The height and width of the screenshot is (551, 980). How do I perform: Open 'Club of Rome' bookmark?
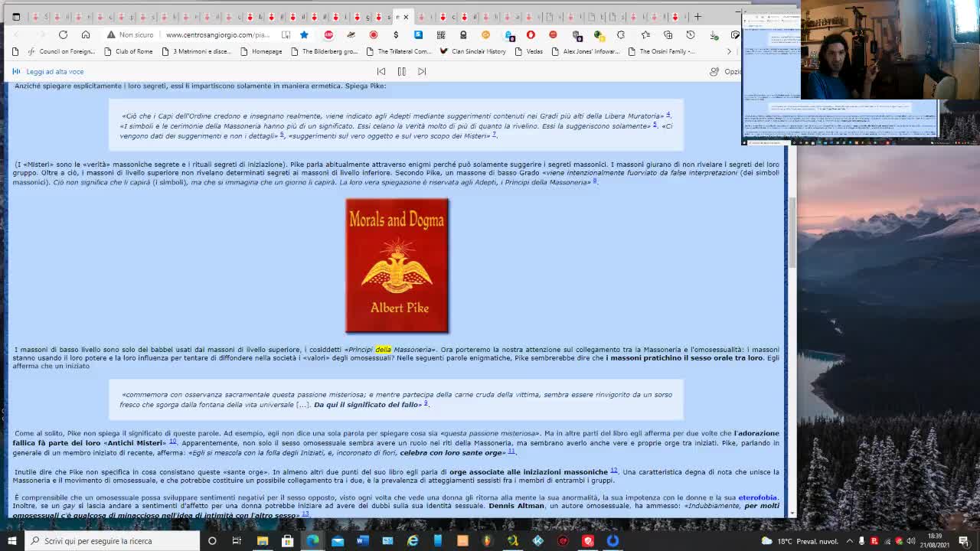(127, 51)
